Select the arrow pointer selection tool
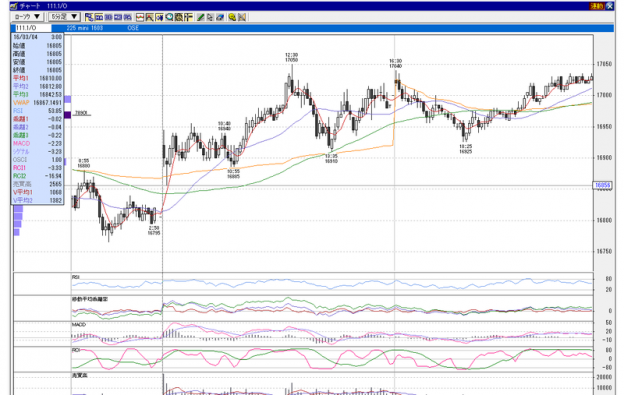Viewport: 624px width, 395px height. pyautogui.click(x=210, y=17)
